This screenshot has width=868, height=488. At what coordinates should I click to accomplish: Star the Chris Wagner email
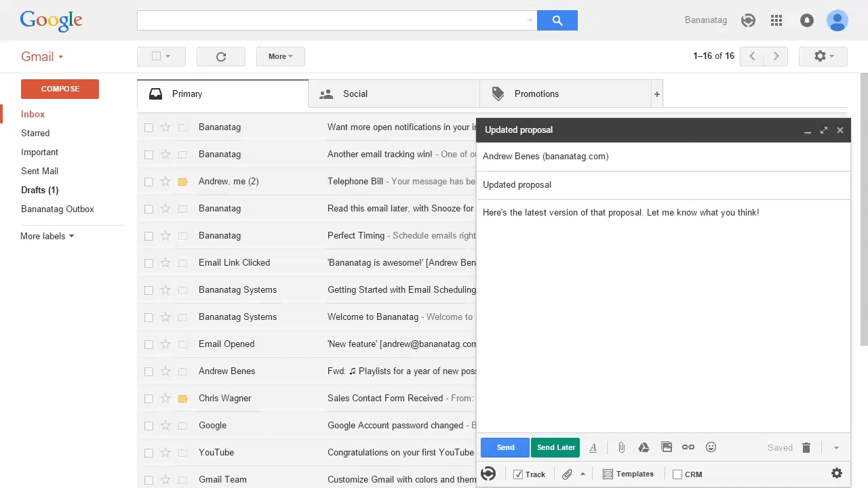coord(165,399)
